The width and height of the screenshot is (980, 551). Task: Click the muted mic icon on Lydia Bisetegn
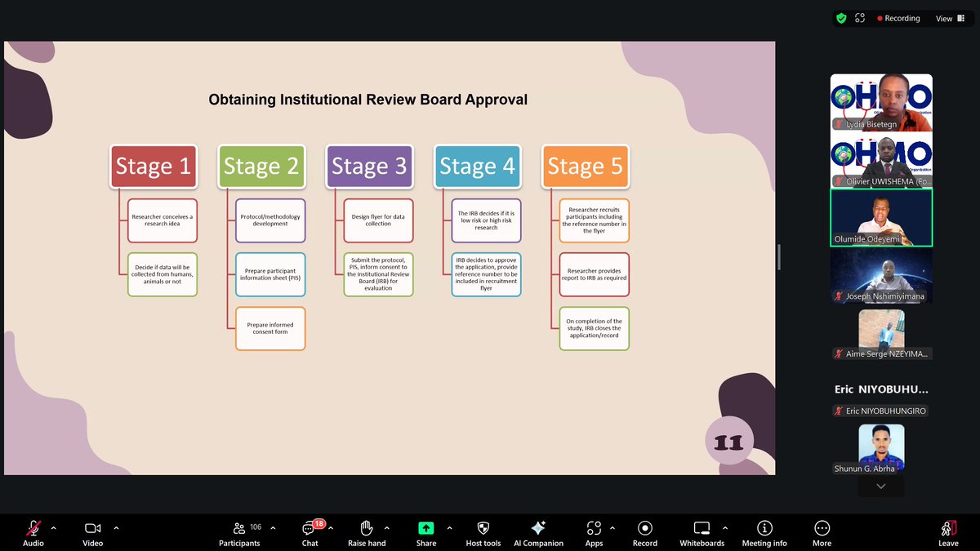point(839,124)
